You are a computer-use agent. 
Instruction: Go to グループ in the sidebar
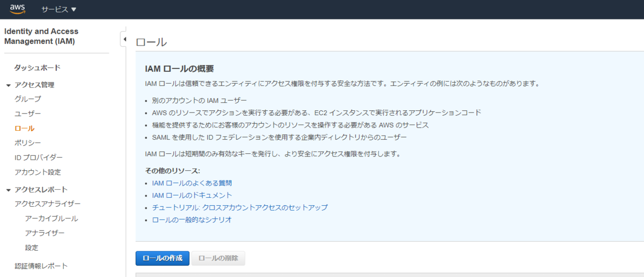[27, 99]
